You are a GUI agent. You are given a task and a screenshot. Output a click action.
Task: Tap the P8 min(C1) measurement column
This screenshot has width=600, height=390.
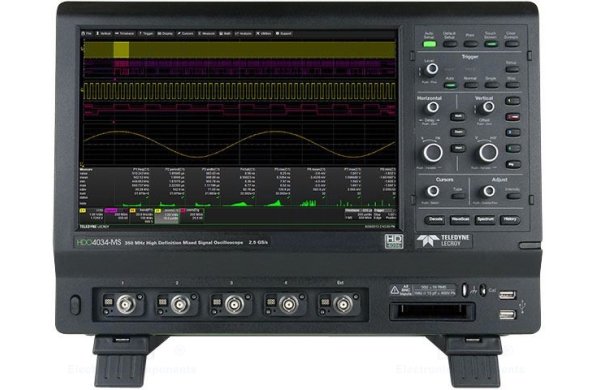coord(379,187)
